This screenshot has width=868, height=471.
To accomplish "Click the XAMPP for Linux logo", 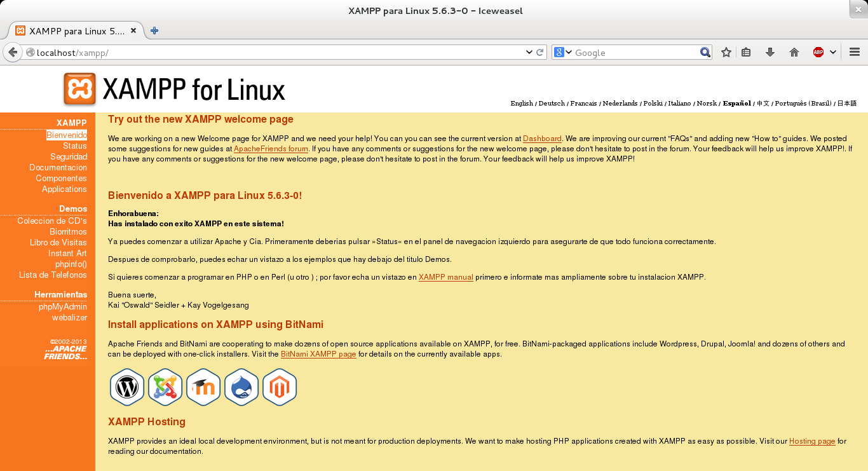I will [174, 89].
